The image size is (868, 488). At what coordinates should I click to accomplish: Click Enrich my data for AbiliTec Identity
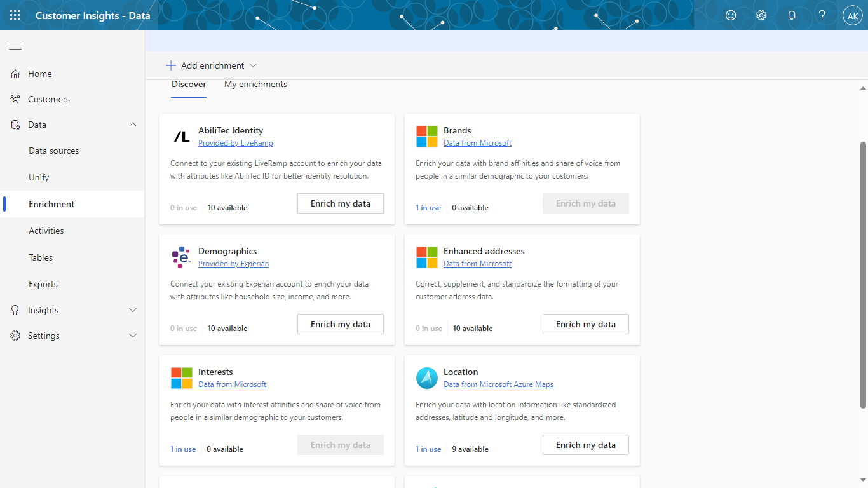pos(341,203)
